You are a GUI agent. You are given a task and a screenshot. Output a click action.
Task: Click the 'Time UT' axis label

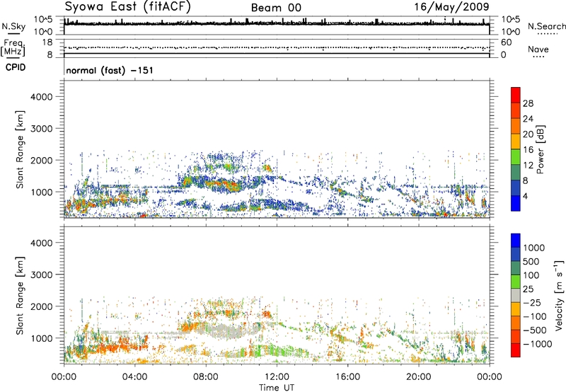(277, 388)
